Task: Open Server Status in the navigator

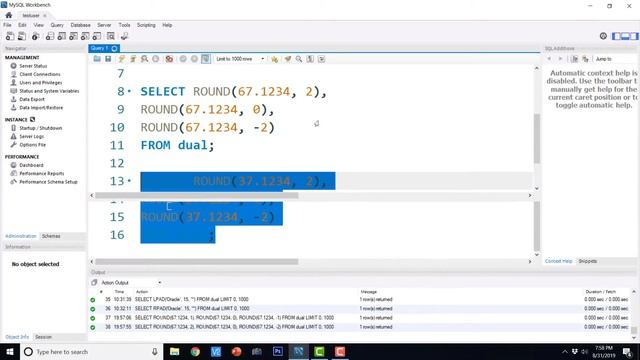Action: [33, 66]
